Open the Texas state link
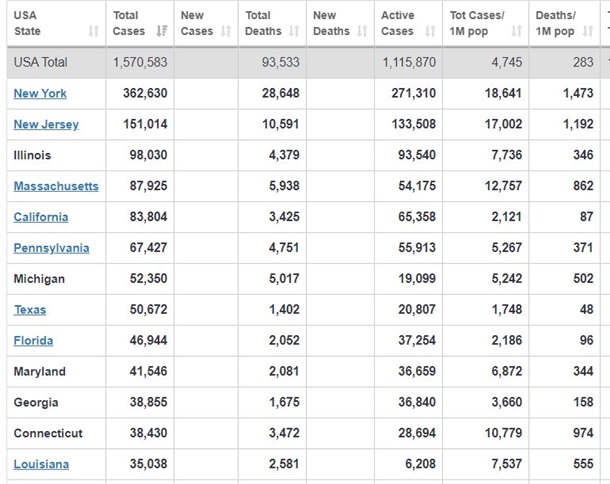The height and width of the screenshot is (484, 610). [30, 310]
